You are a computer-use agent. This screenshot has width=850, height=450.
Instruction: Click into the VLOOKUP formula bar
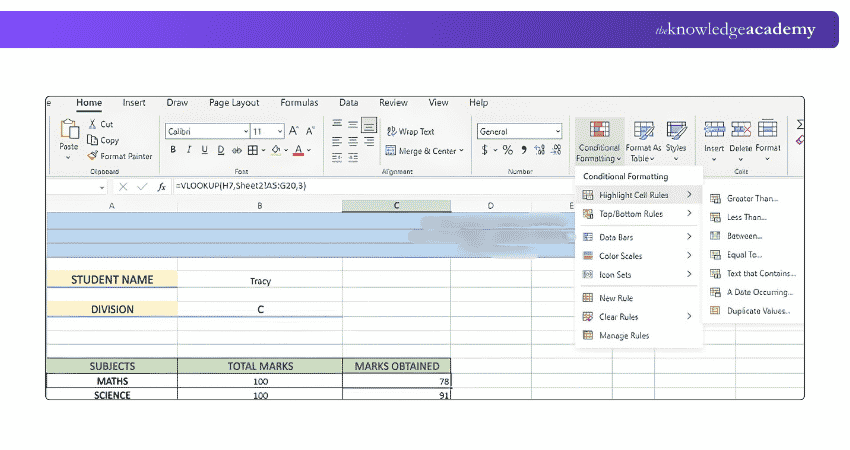(374, 186)
